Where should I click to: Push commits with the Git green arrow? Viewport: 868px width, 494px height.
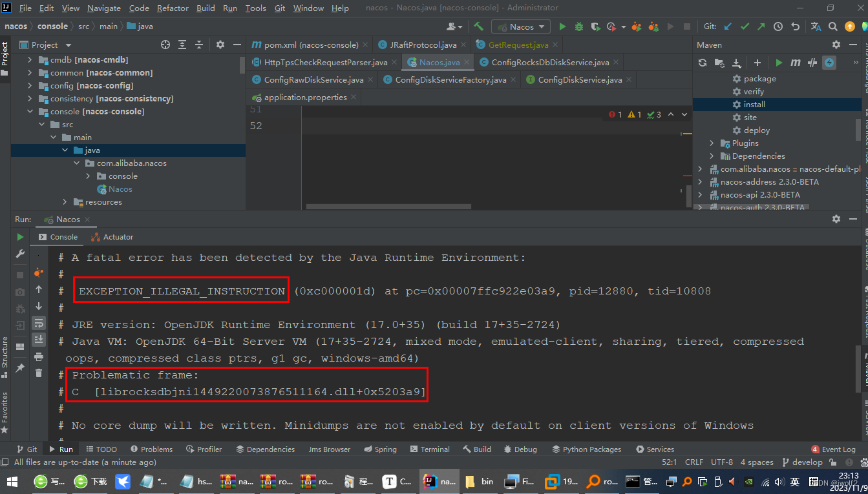click(761, 26)
